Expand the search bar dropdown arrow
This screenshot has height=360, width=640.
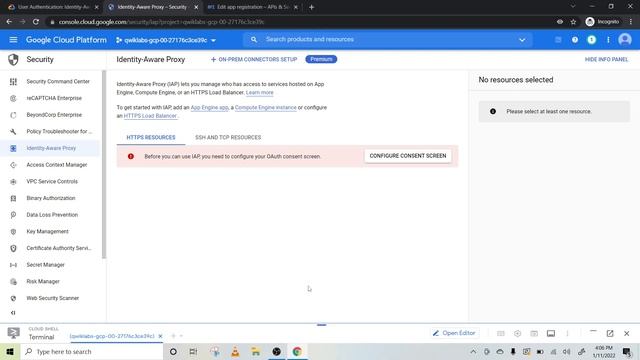tap(522, 40)
